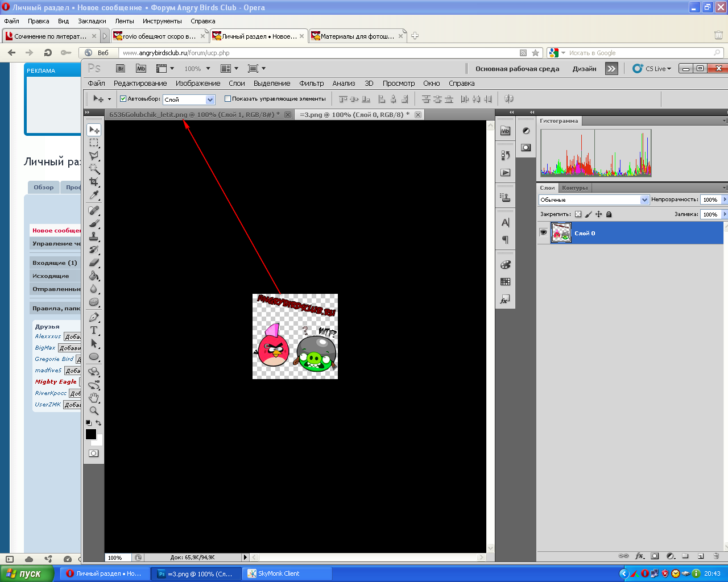Open the Actions panel play icon
The width and height of the screenshot is (728, 582).
[505, 172]
